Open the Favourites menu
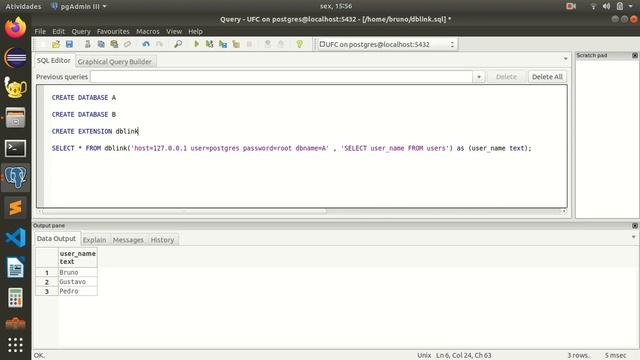 point(113,31)
